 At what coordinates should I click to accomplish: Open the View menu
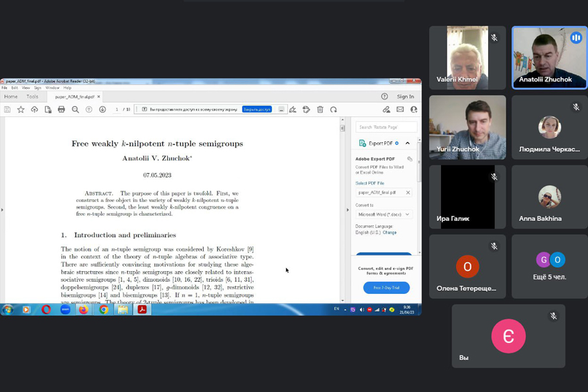(26, 88)
